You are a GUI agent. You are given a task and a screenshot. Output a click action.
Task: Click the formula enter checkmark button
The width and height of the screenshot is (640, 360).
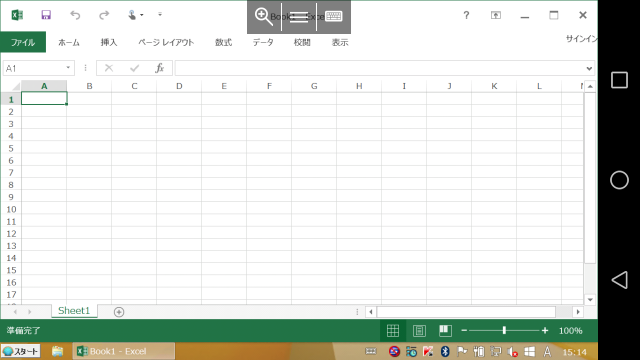(x=134, y=68)
